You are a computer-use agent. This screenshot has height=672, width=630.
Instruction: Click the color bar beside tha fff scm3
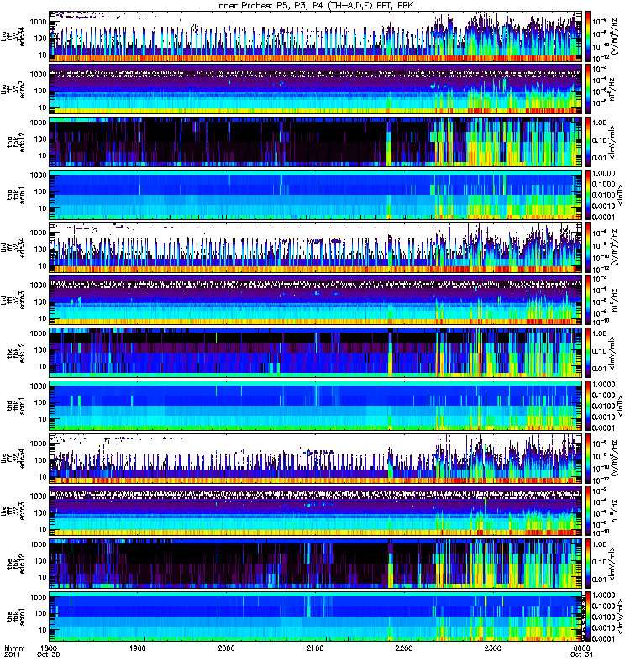(x=588, y=89)
